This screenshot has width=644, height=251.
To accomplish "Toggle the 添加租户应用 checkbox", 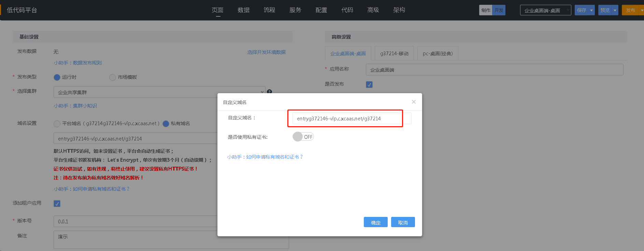I will (x=57, y=204).
